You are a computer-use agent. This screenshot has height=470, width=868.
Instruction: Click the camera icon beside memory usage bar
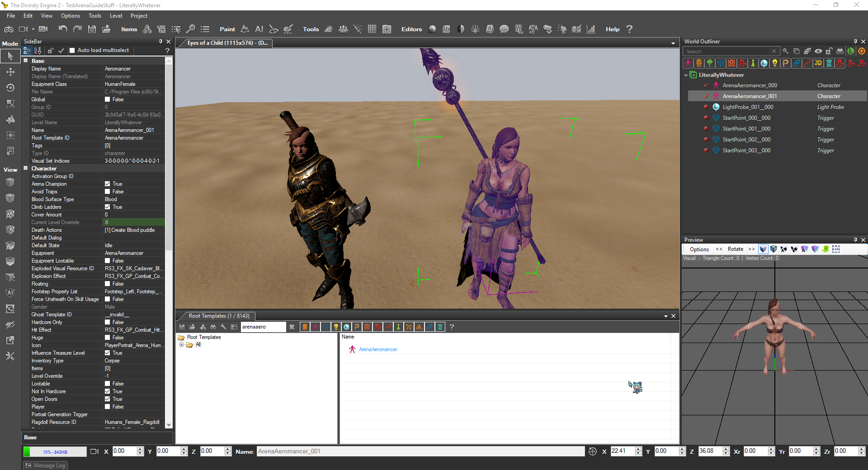94,451
